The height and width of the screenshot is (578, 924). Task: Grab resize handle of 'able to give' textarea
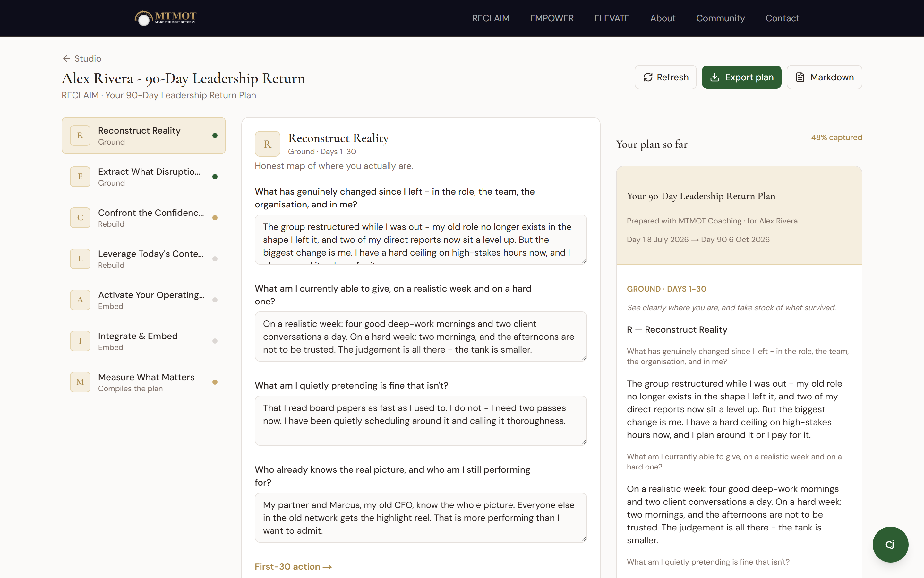583,358
